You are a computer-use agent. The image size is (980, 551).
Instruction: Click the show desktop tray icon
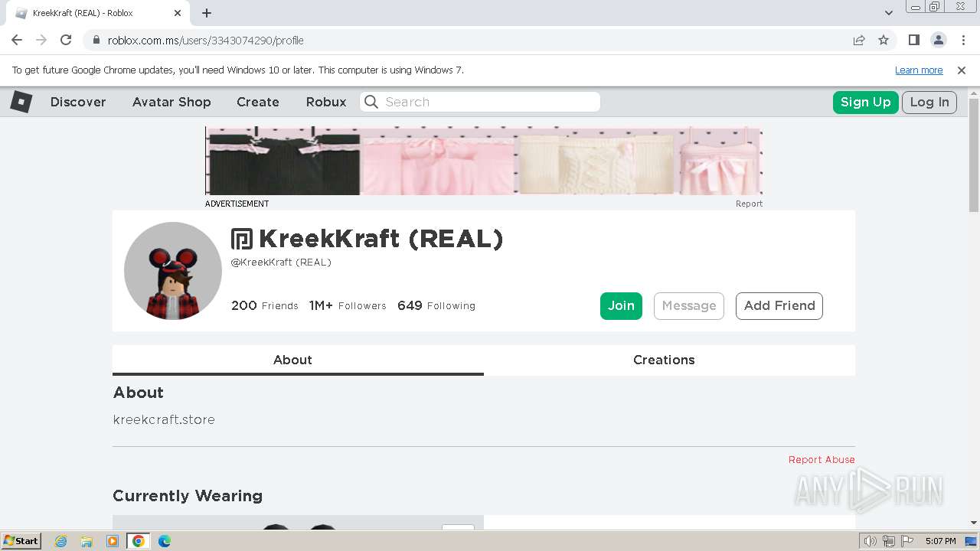tap(971, 541)
